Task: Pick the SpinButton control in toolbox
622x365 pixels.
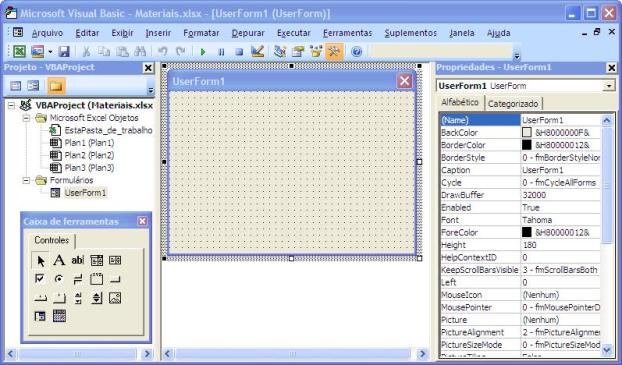Action: coord(96,298)
